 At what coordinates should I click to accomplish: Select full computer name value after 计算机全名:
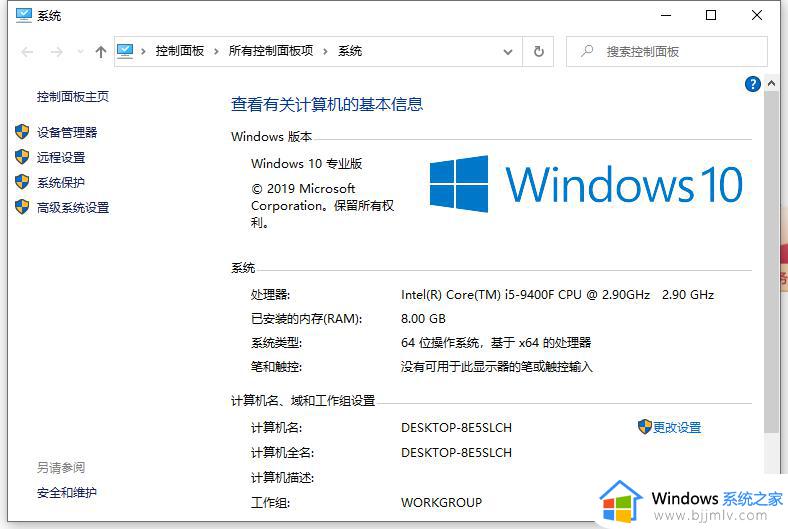click(x=456, y=453)
